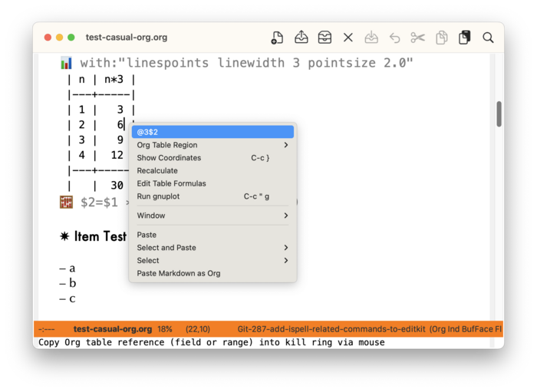Click the table total cell 30
The image size is (537, 392).
click(x=117, y=185)
